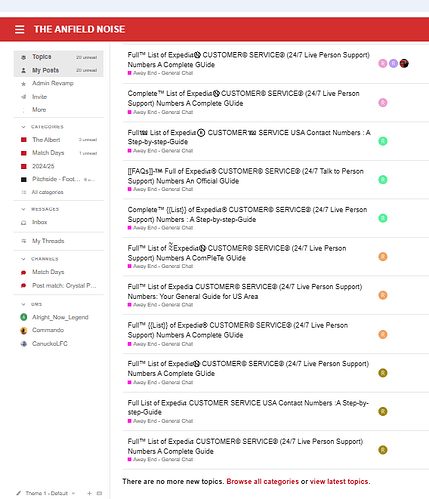Viewport: 429px width, 499px height.
Task: Open topic starting 'Complete™ List of Expedia'
Action: [243, 98]
